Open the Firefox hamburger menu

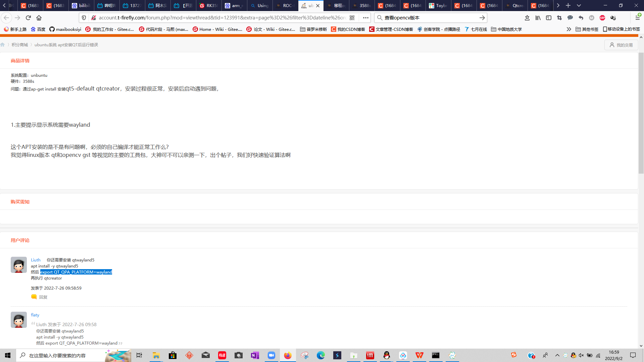coord(638,18)
